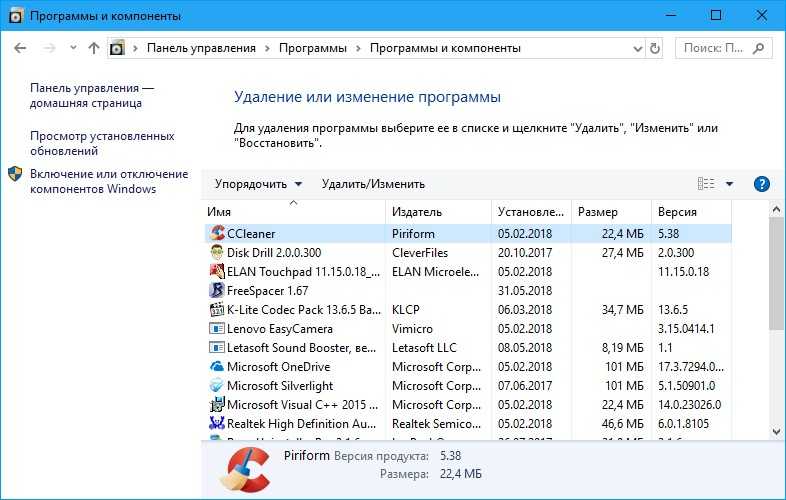Click the 34,7 МБ size cell
This screenshot has height=500, width=786.
point(623,310)
